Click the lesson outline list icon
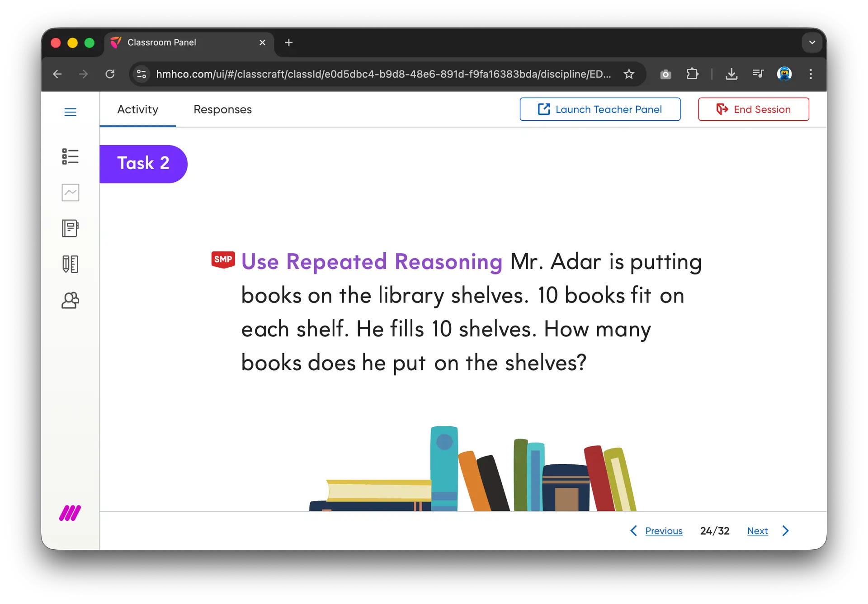868x604 pixels. (70, 156)
